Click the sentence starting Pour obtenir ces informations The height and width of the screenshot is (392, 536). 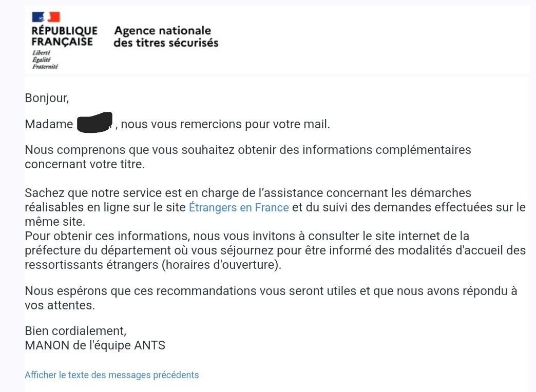pos(275,250)
